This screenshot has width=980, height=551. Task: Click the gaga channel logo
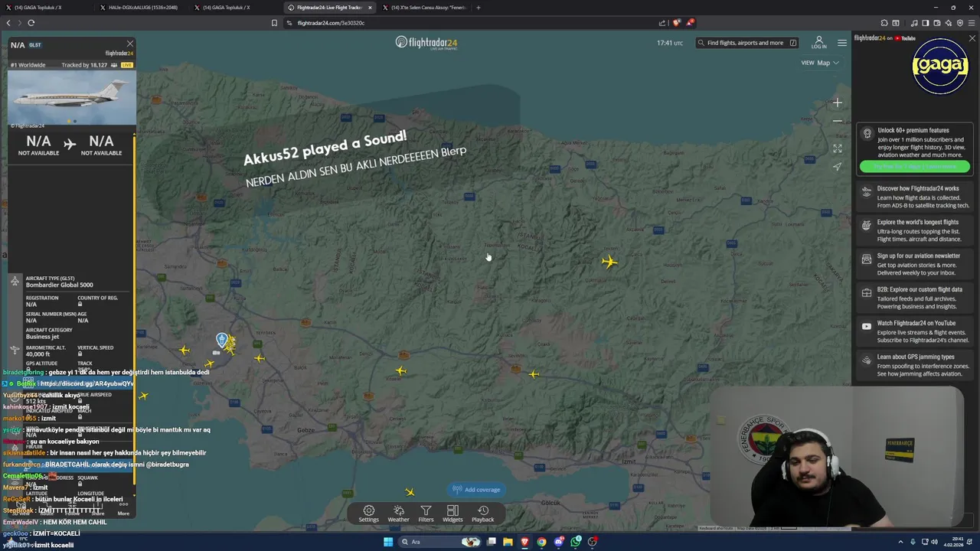(940, 67)
